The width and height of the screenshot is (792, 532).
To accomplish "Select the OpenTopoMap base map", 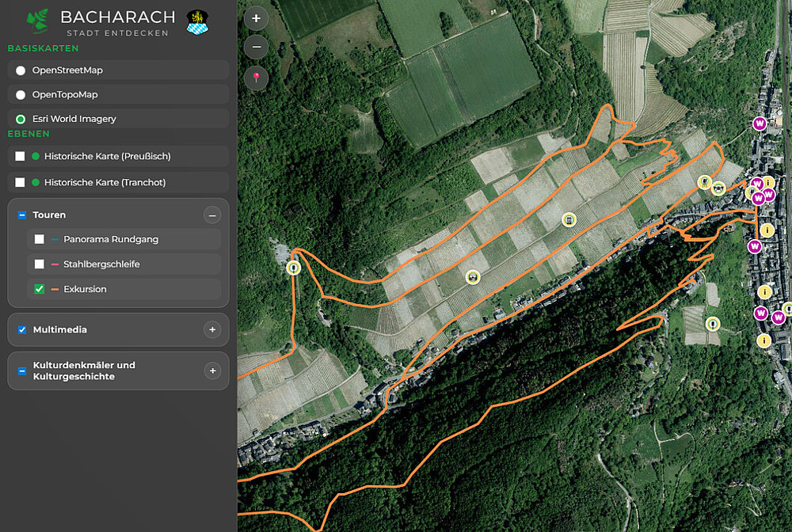I will [x=21, y=95].
